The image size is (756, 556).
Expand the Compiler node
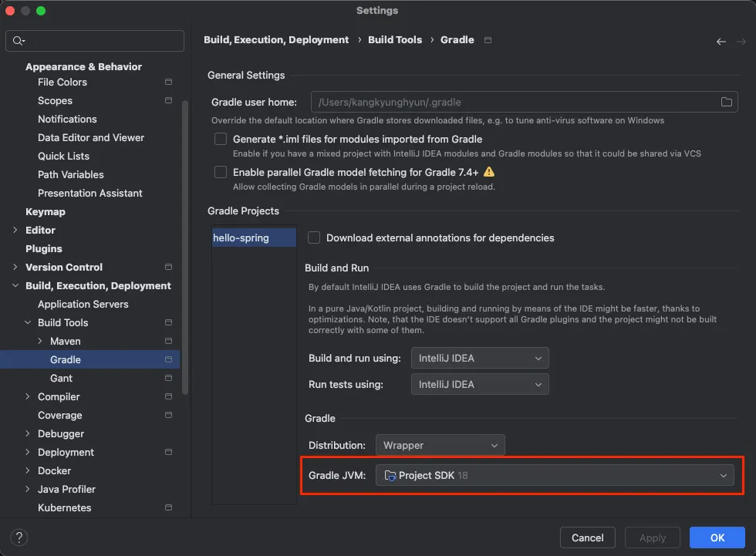click(x=28, y=396)
